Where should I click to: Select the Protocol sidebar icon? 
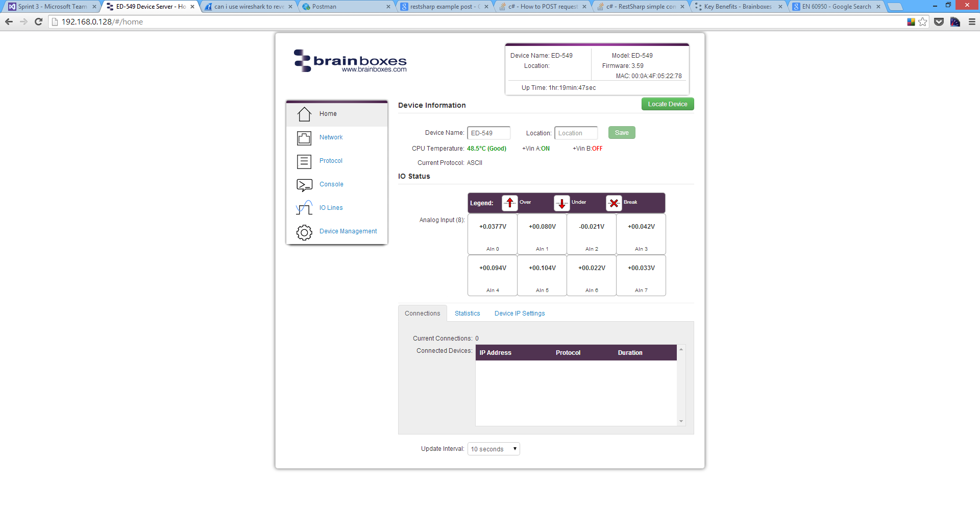(304, 161)
